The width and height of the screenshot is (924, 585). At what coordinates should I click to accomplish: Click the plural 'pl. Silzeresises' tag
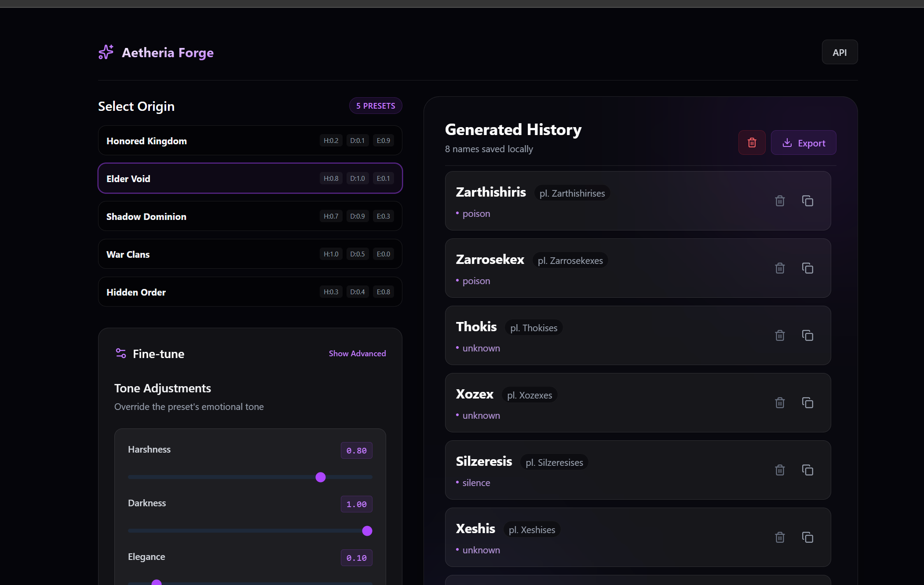point(554,462)
